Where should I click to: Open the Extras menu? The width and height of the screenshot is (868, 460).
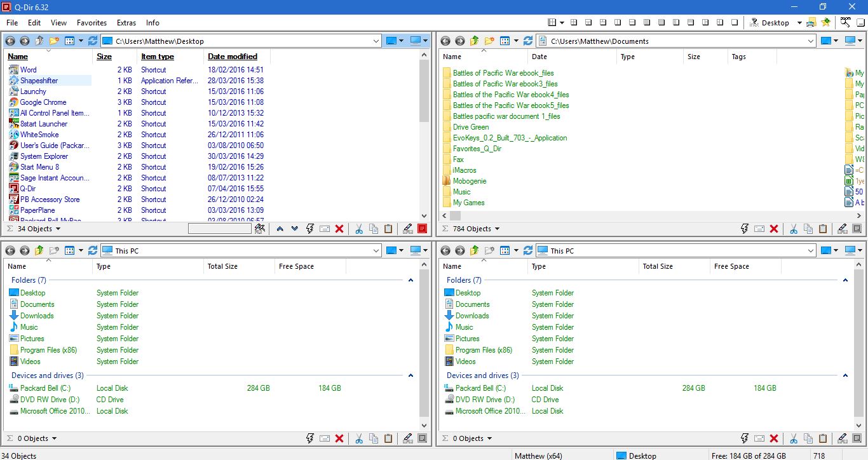126,22
